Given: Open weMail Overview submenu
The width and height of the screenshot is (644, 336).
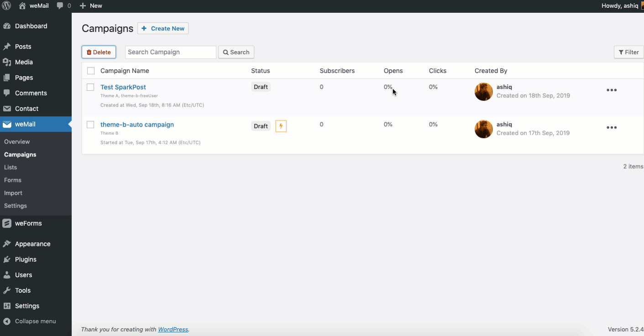Looking at the screenshot, I should click(17, 142).
